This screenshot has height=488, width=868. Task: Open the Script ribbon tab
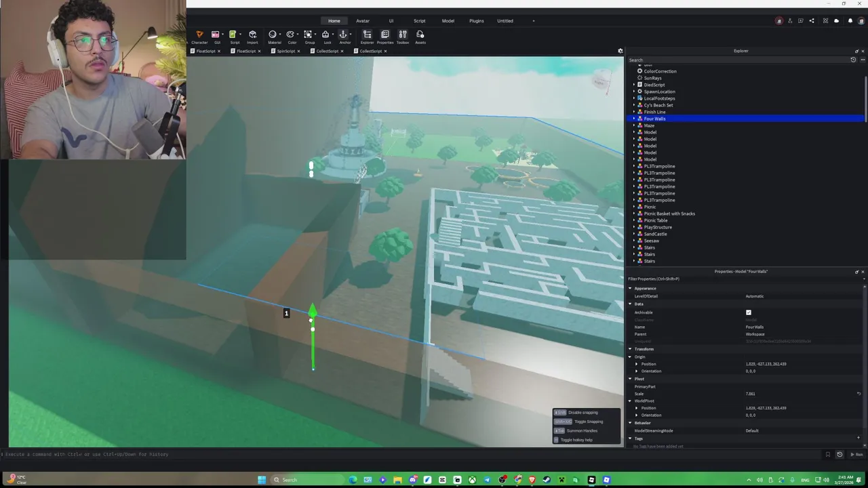420,21
